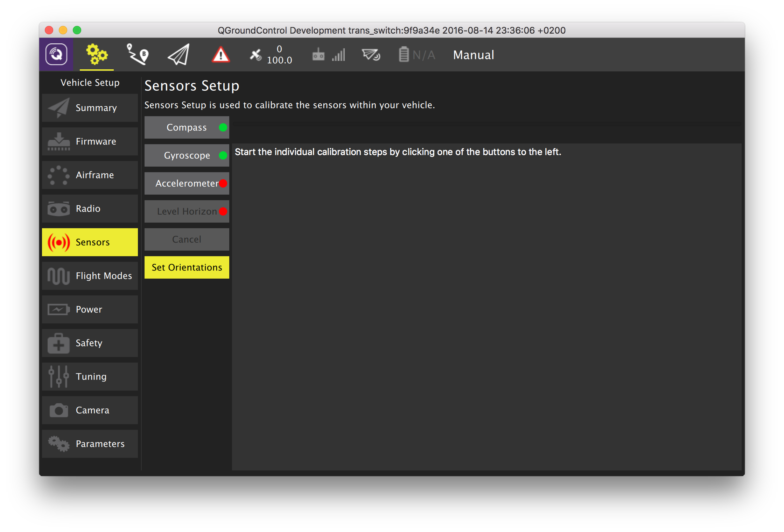The height and width of the screenshot is (532, 784).
Task: Click the RC RSSI signal icon
Action: 328,55
